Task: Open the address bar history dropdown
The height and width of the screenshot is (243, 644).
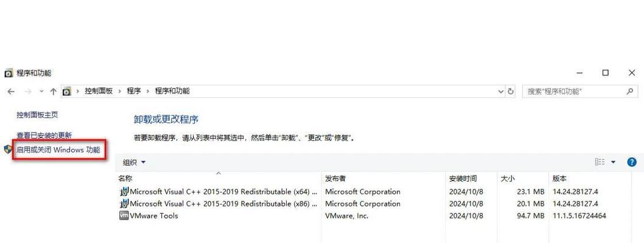Action: [x=501, y=91]
